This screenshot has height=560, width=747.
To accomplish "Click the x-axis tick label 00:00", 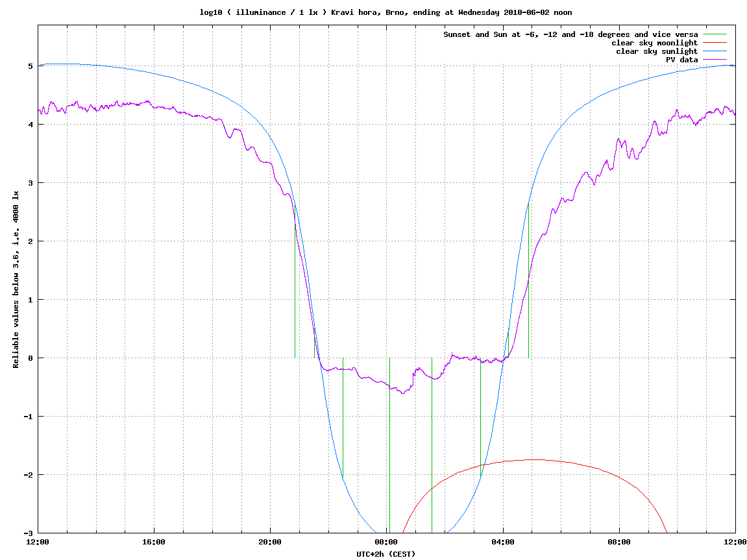I will click(386, 542).
